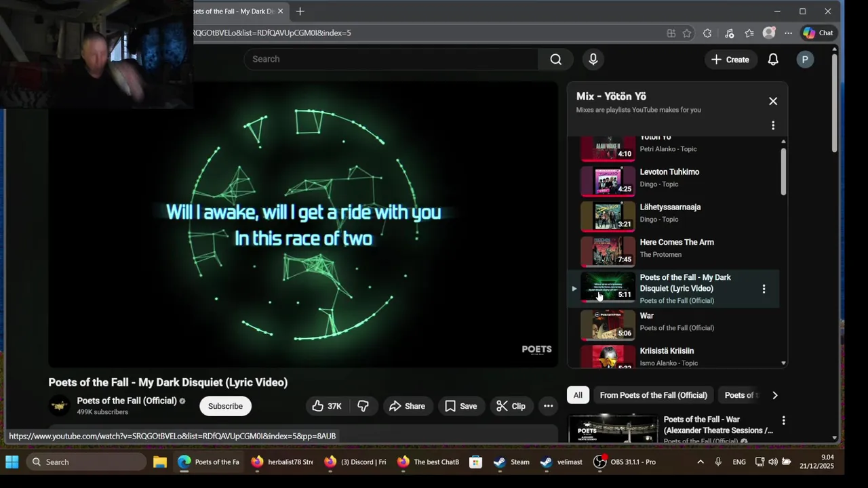
Task: Open the YouTube account avatar P
Action: [805, 60]
